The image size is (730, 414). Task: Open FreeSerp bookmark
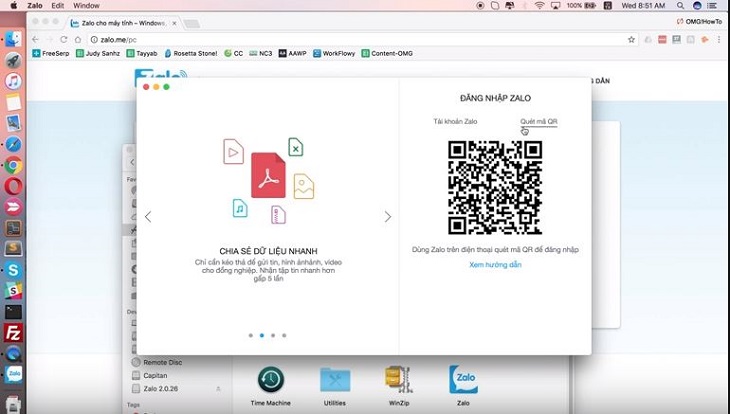(x=51, y=54)
